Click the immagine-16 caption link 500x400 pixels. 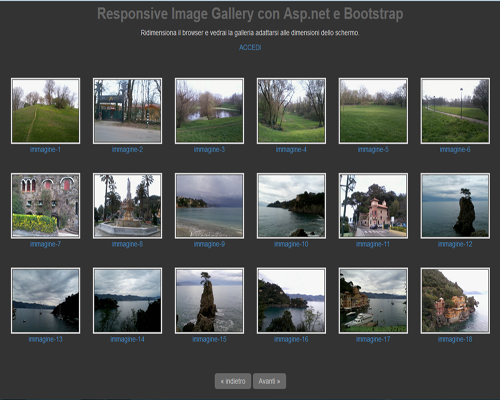(291, 339)
